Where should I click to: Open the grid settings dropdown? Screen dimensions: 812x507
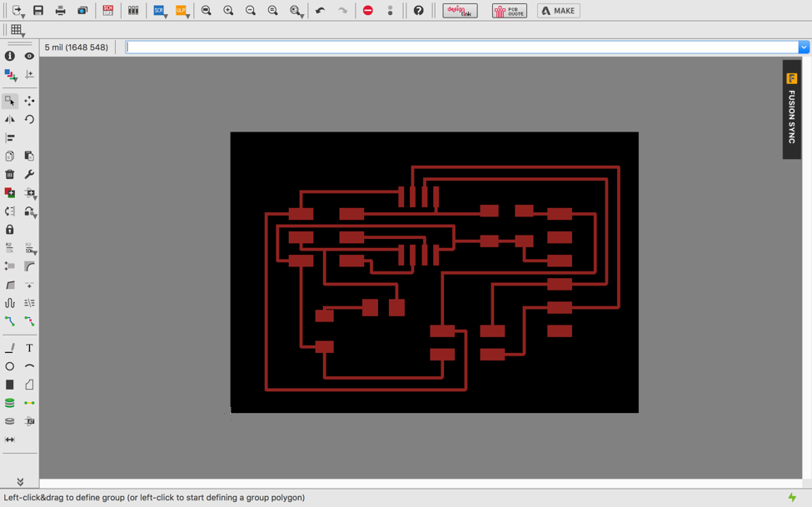17,31
